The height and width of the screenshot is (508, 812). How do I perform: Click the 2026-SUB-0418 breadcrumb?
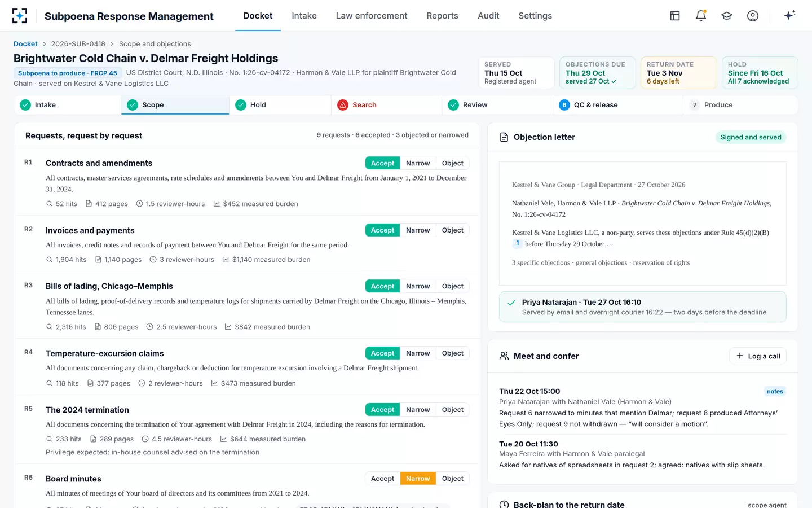click(x=78, y=44)
